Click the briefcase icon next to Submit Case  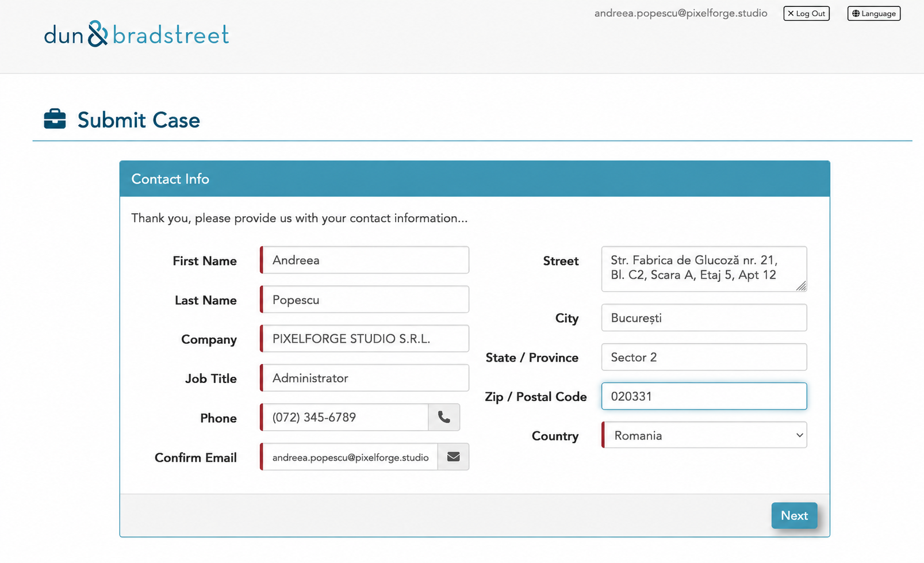[55, 119]
